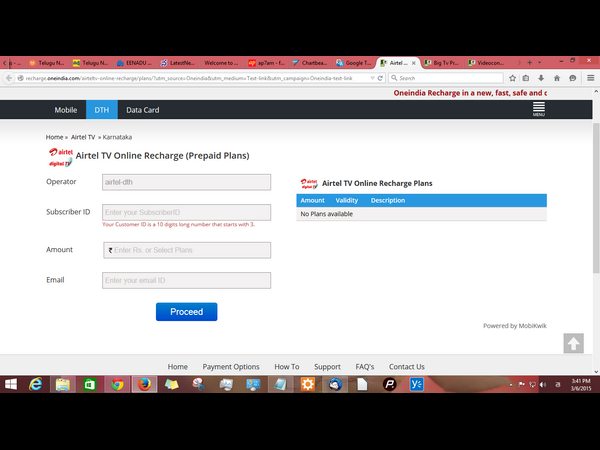Click the Email ID input field
The height and width of the screenshot is (450, 600).
(186, 281)
